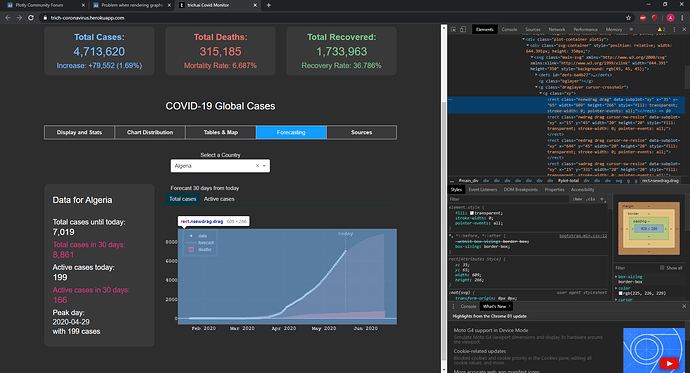Switch forecast to Active cases
This screenshot has width=690, height=373.
[219, 199]
